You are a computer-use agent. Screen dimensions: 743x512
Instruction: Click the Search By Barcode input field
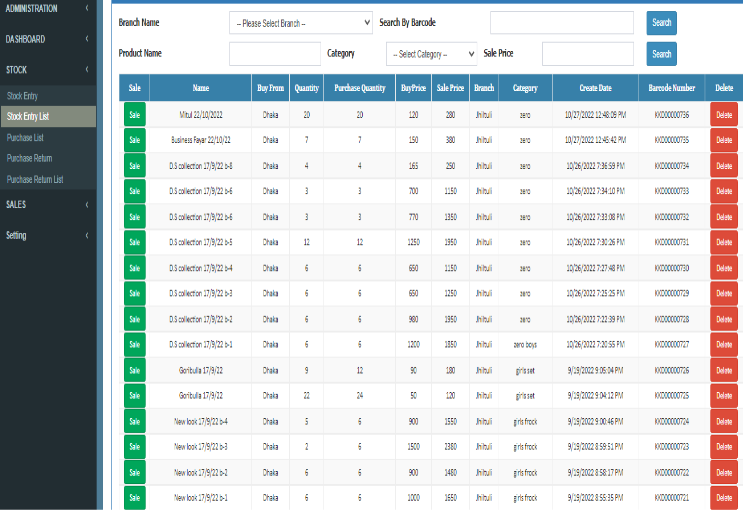pos(561,23)
